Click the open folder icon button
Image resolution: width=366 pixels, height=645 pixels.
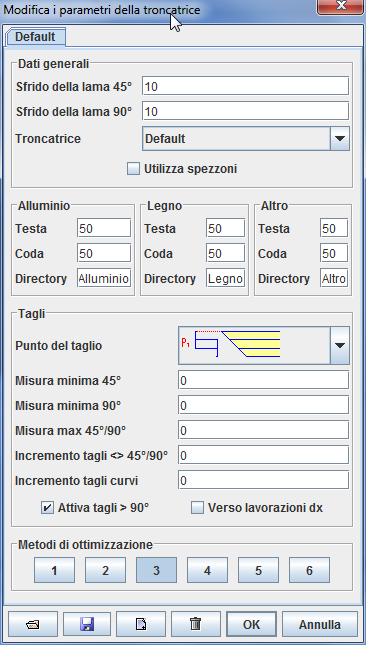[32, 624]
